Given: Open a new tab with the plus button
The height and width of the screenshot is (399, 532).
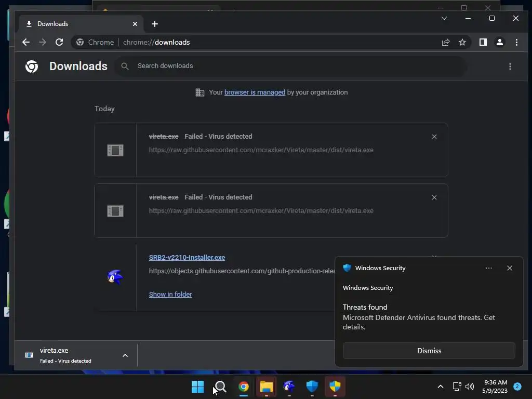Looking at the screenshot, I should pyautogui.click(x=155, y=24).
